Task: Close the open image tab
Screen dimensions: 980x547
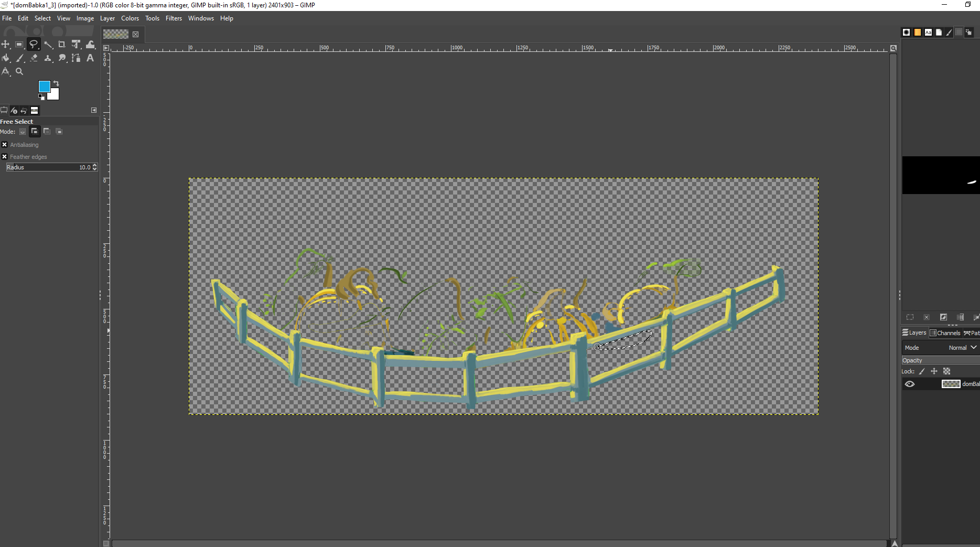Action: 136,34
